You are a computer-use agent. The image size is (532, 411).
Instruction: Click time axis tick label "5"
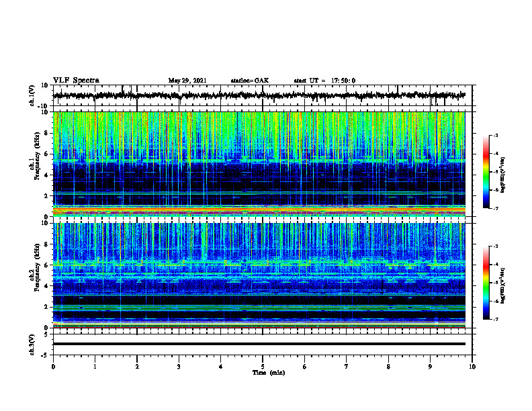[263, 367]
